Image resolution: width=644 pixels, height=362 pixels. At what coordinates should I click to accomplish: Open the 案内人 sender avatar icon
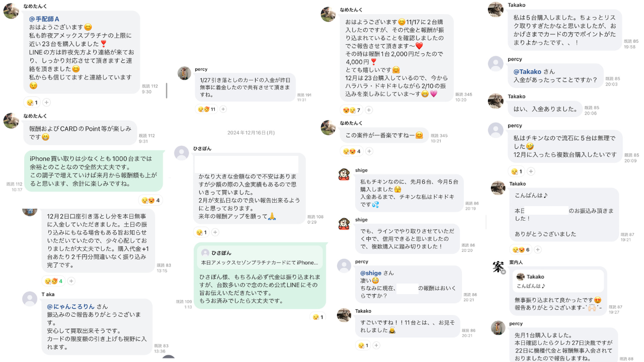498,267
